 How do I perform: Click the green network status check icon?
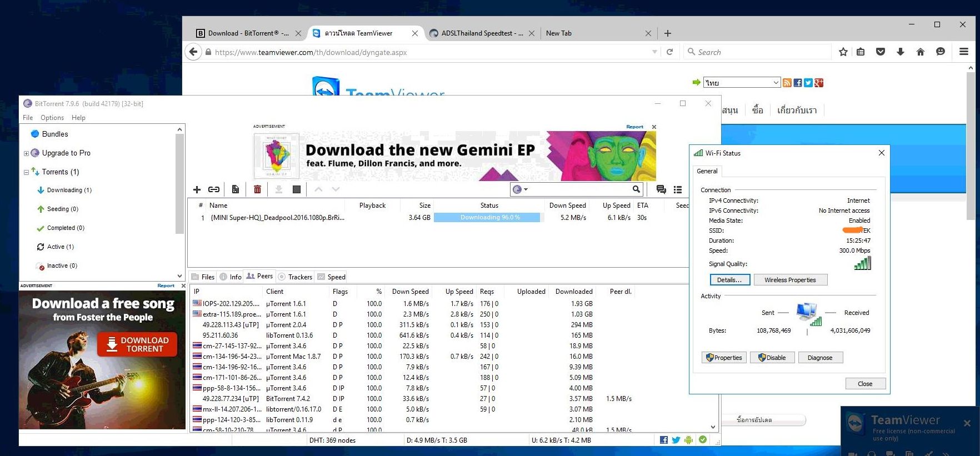[703, 440]
